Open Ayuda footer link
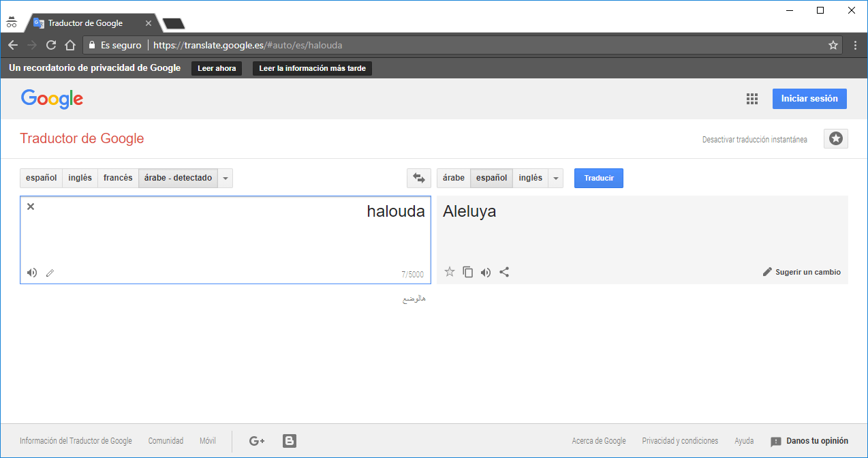Screen dimensions: 868x458 click(x=744, y=441)
